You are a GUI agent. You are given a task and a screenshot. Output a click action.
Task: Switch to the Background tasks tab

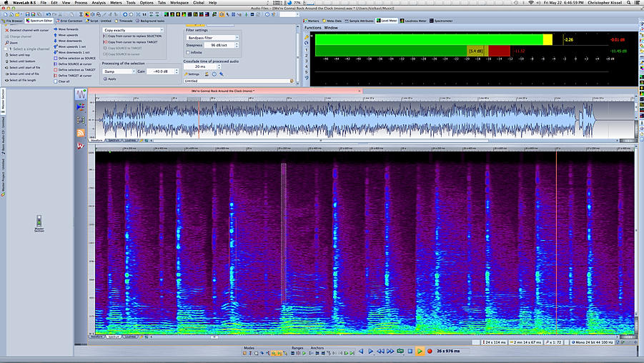[150, 21]
